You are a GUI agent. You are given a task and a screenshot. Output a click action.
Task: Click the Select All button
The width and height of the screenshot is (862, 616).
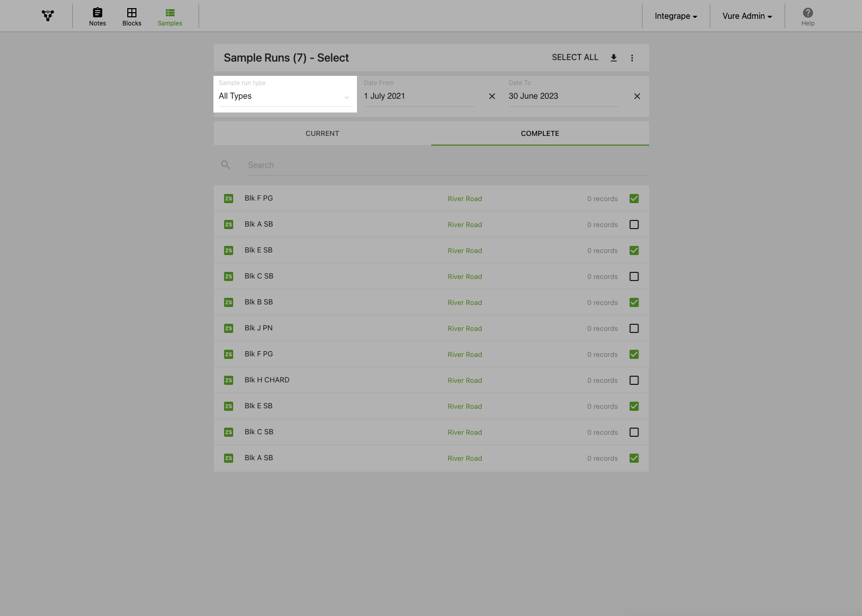click(x=575, y=58)
